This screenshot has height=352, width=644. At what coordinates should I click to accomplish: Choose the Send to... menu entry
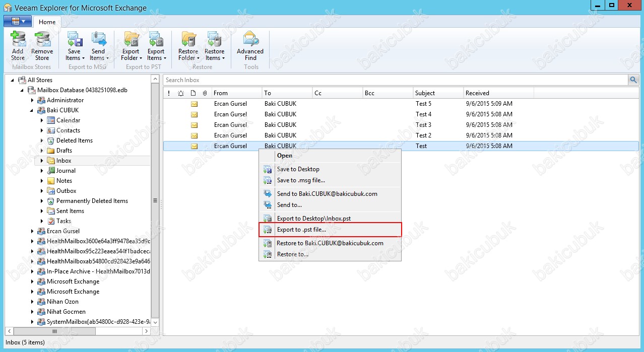tap(330, 205)
